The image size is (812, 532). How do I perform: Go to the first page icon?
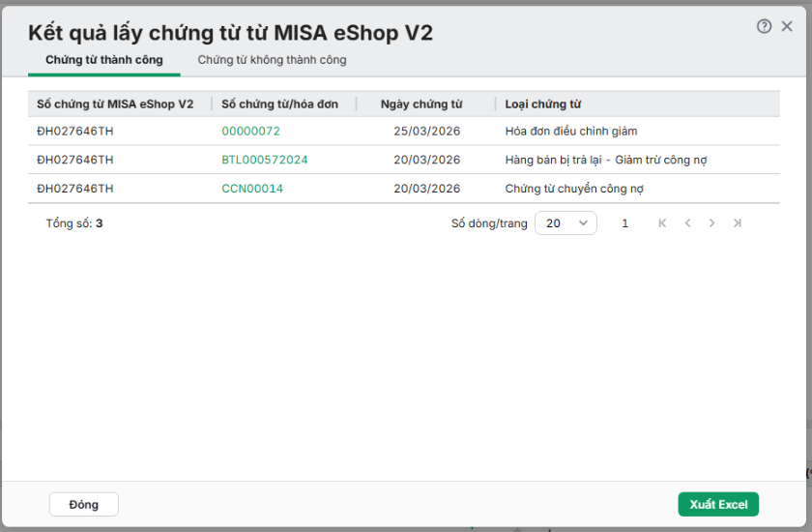click(x=662, y=223)
